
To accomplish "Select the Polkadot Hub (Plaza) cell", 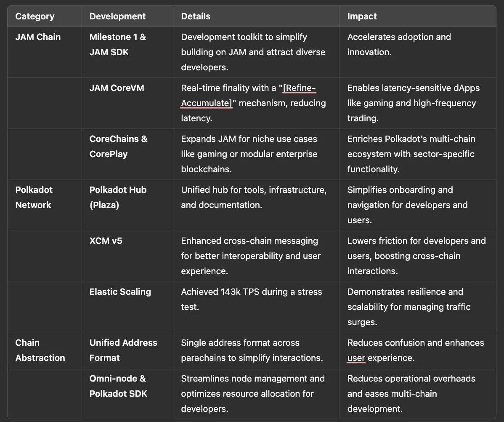I will click(118, 198).
